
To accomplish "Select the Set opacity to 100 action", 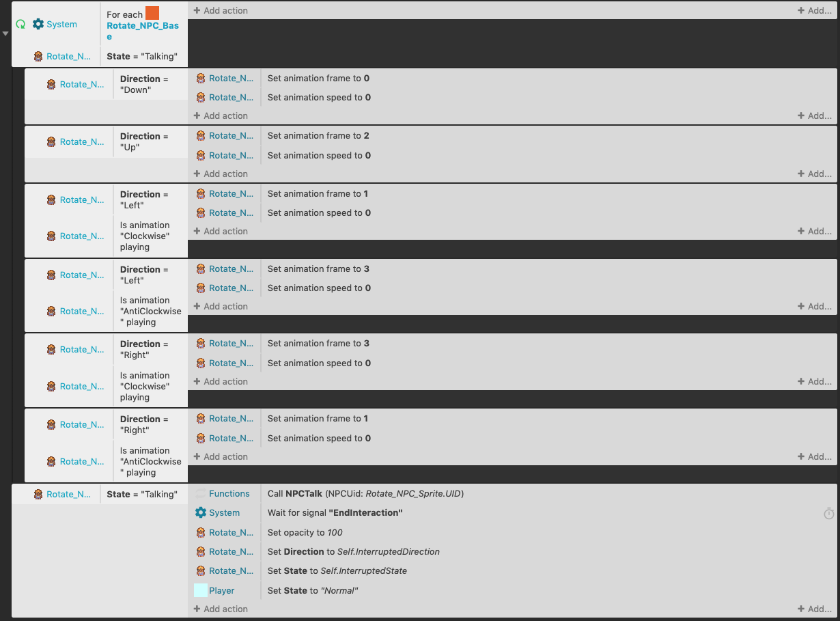I will pos(305,532).
